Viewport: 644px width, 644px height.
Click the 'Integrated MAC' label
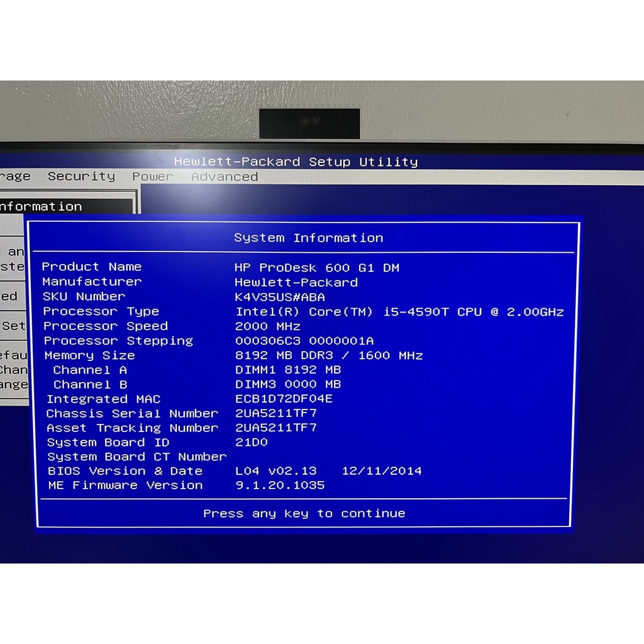click(x=104, y=399)
